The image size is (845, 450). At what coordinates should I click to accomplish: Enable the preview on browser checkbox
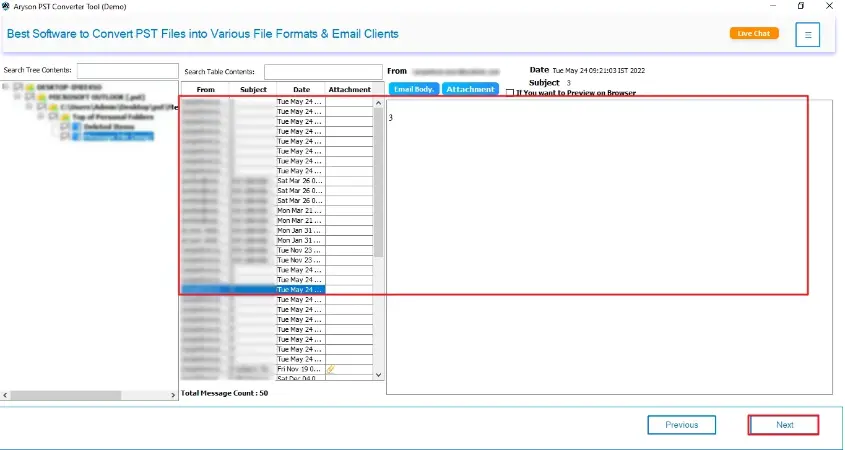(x=510, y=93)
